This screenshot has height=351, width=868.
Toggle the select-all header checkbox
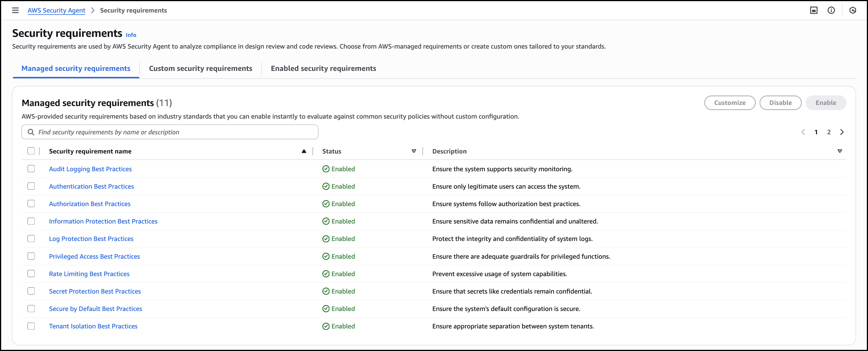(x=31, y=151)
